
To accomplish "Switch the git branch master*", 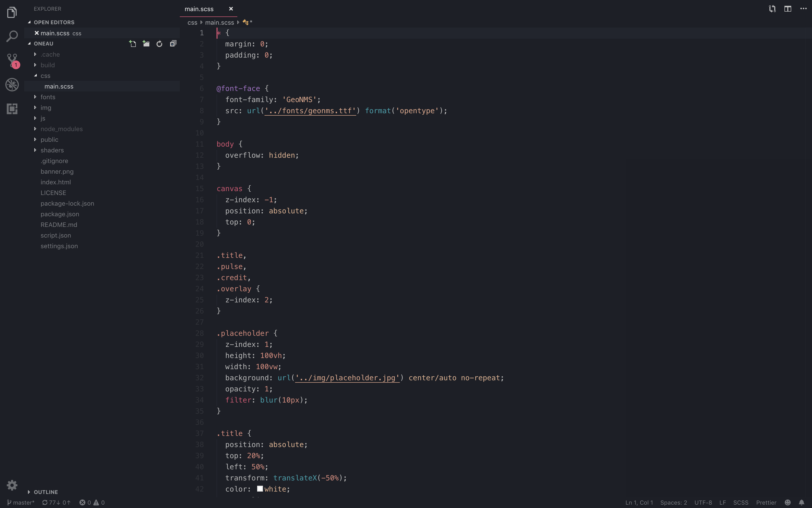I will coord(21,503).
